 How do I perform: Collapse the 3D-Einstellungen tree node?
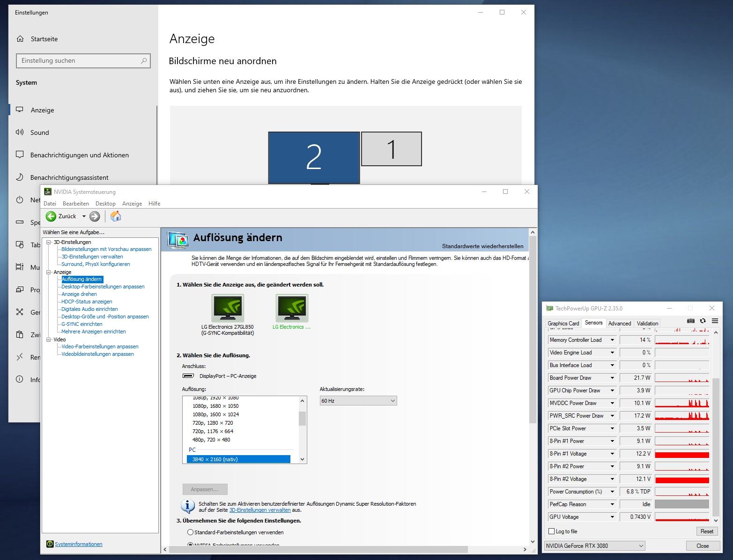[x=49, y=242]
